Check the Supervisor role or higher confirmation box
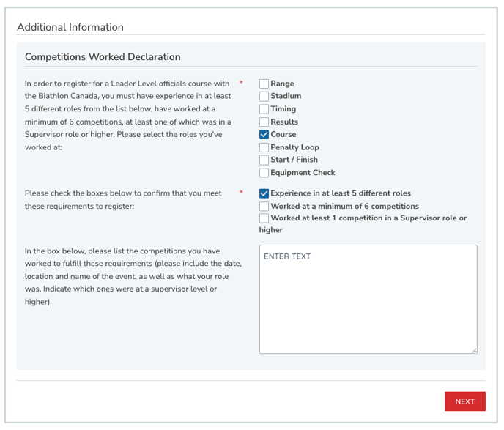The width and height of the screenshot is (504, 430). [264, 218]
